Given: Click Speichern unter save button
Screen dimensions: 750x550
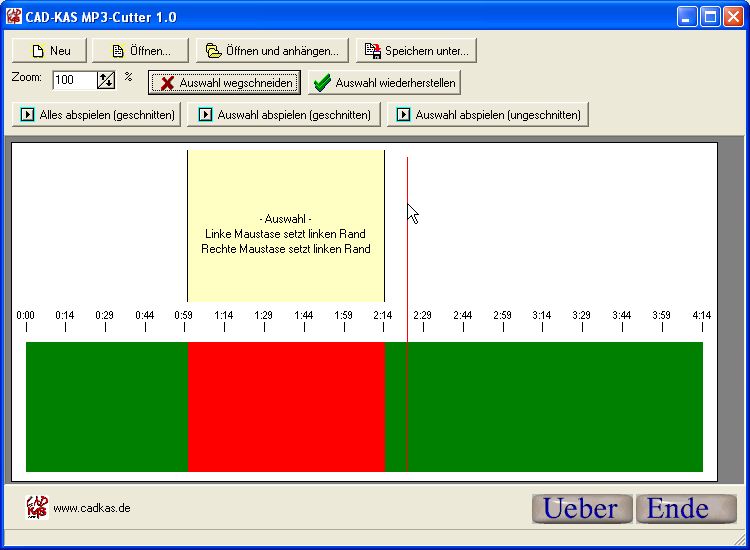Looking at the screenshot, I should pyautogui.click(x=416, y=50).
